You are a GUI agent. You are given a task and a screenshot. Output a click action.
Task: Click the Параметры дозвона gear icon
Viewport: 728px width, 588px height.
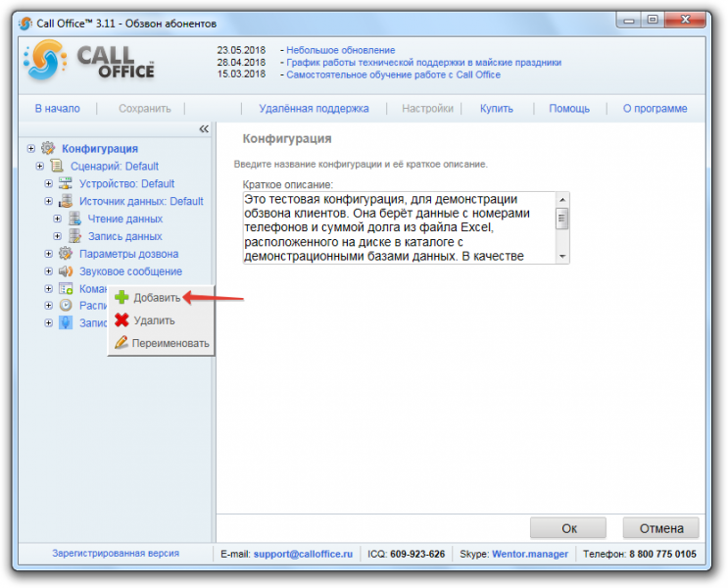[66, 254]
